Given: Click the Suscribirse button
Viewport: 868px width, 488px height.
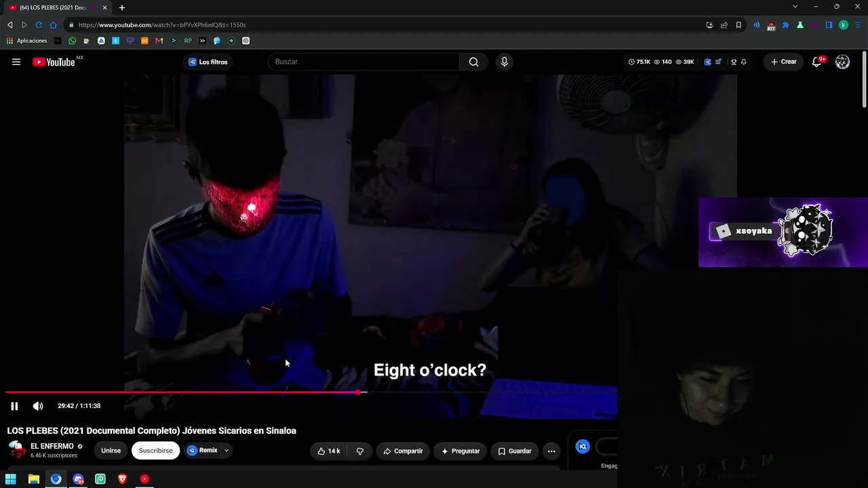Looking at the screenshot, I should coord(155,451).
